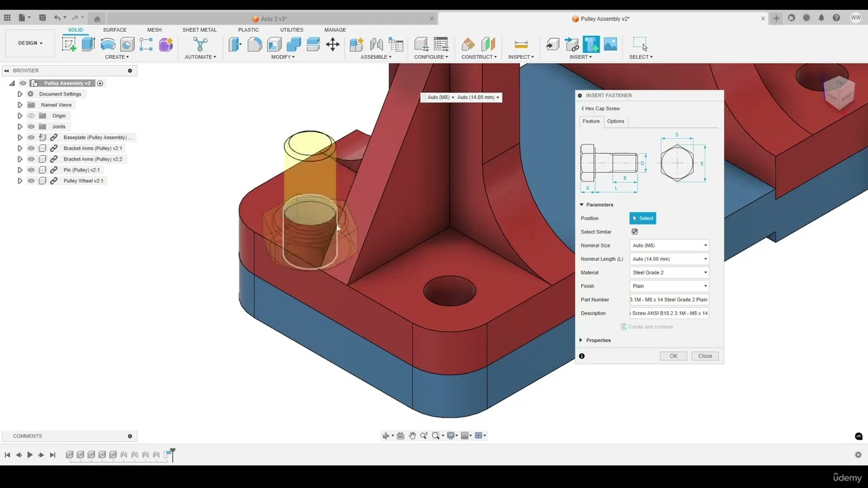Select the Move/Copy tool
This screenshot has height=488, width=868.
[332, 45]
